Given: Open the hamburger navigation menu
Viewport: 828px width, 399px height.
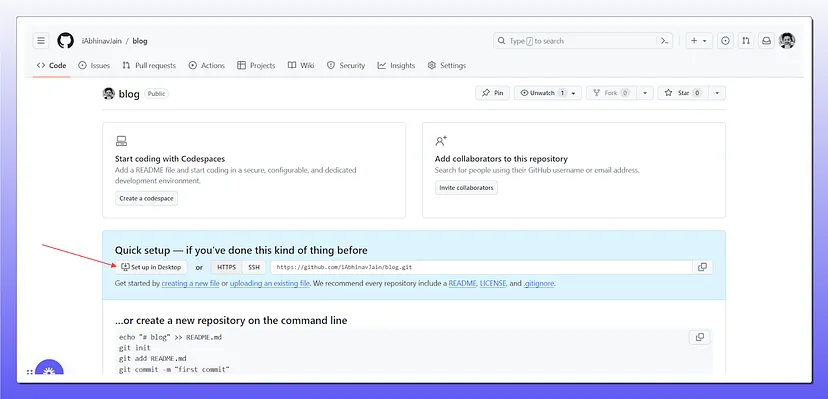Looking at the screenshot, I should point(41,41).
